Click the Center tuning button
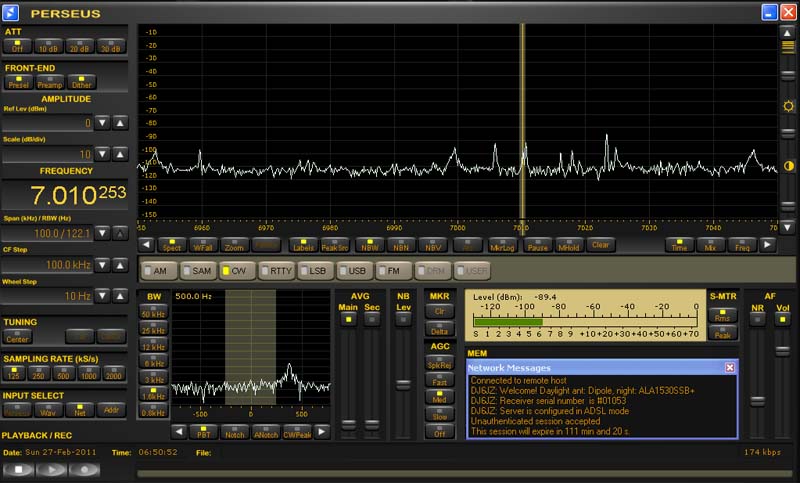Screen dimensions: 800x483 [17, 336]
